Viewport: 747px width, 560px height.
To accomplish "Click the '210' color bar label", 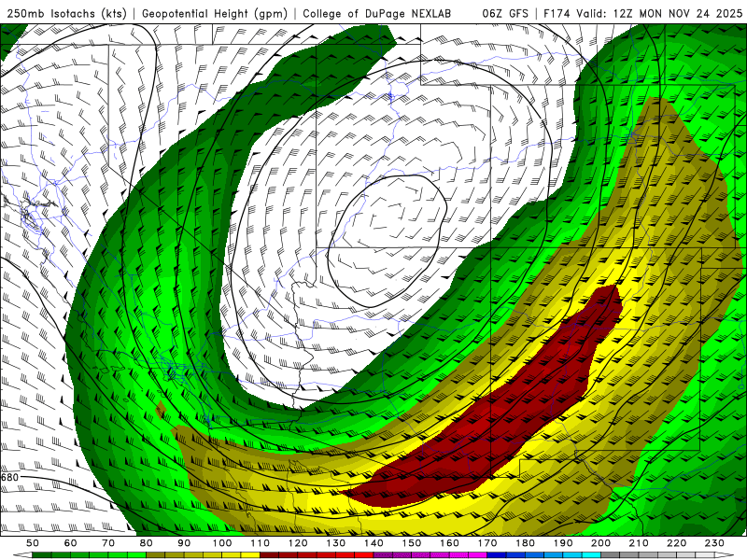I will [x=639, y=543].
